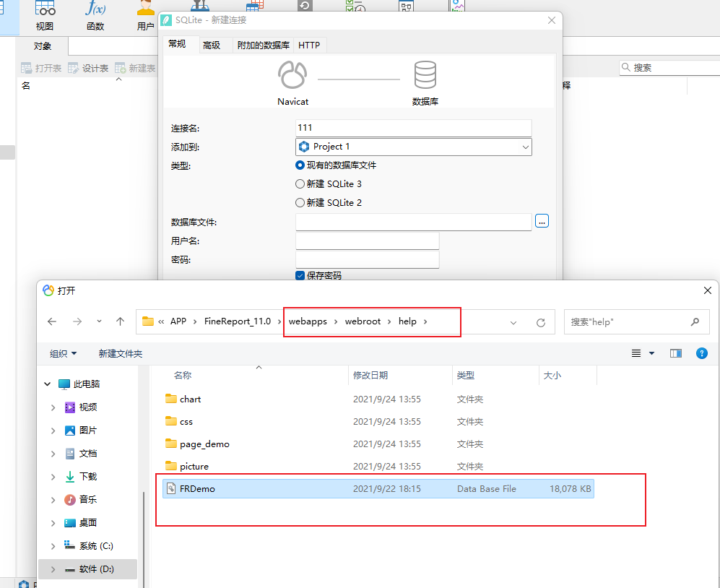Image resolution: width=720 pixels, height=588 pixels.
Task: Click the Refresh button in the address bar
Action: tap(541, 322)
